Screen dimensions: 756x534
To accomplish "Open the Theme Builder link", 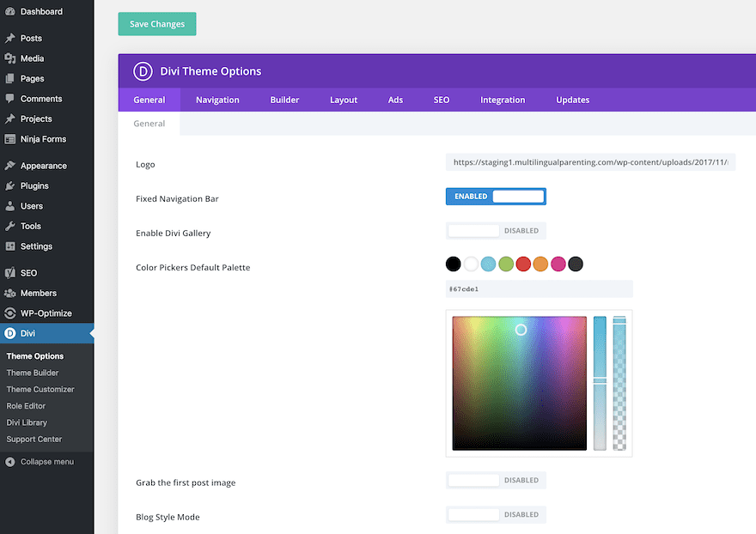I will tap(33, 373).
